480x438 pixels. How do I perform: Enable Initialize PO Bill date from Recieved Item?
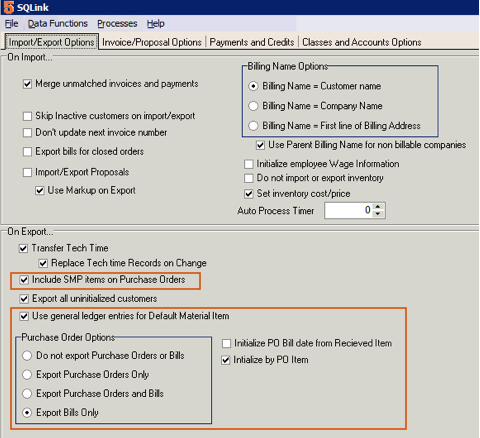(226, 343)
